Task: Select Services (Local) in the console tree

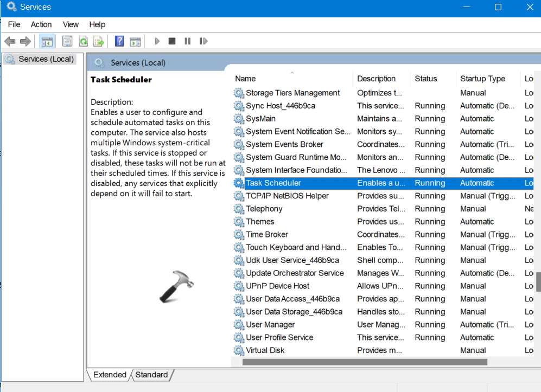Action: [46, 59]
